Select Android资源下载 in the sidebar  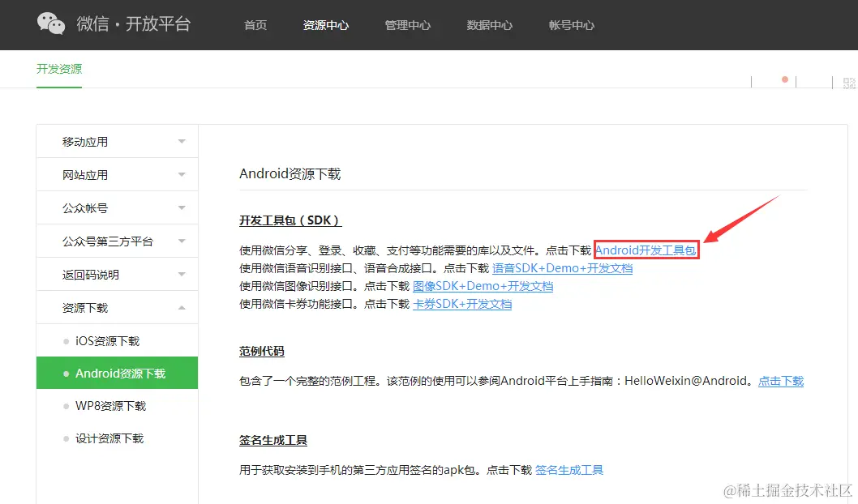(117, 374)
